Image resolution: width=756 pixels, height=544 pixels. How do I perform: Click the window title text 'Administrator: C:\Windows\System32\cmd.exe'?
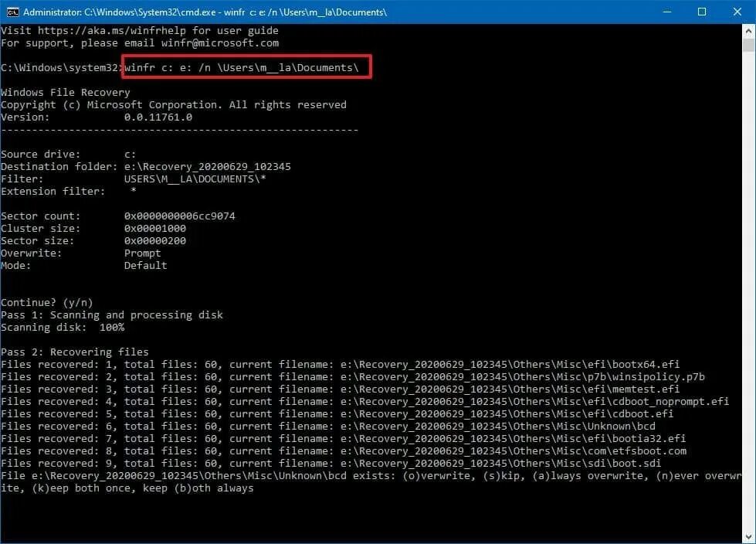click(x=120, y=12)
